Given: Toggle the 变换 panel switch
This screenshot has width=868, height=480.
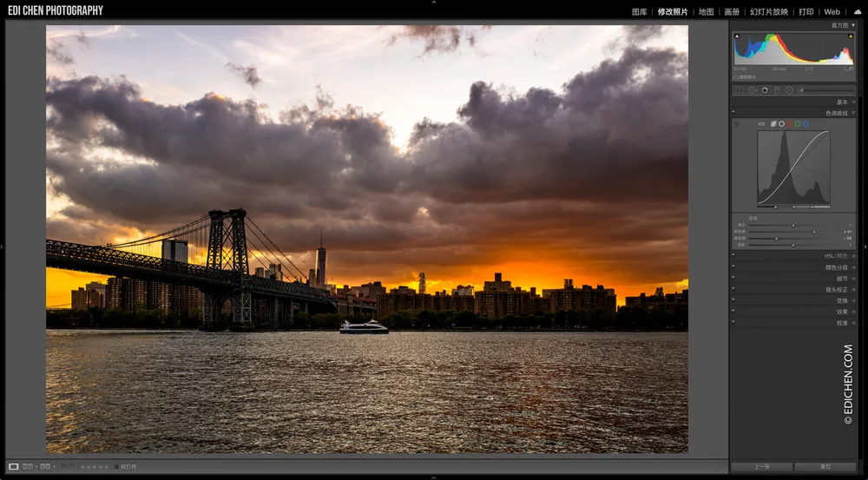Looking at the screenshot, I should click(733, 299).
